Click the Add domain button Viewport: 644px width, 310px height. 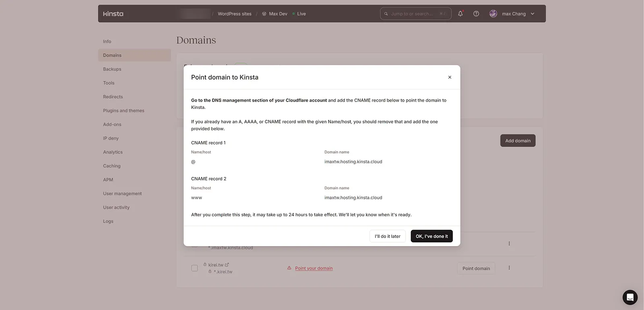click(x=518, y=141)
